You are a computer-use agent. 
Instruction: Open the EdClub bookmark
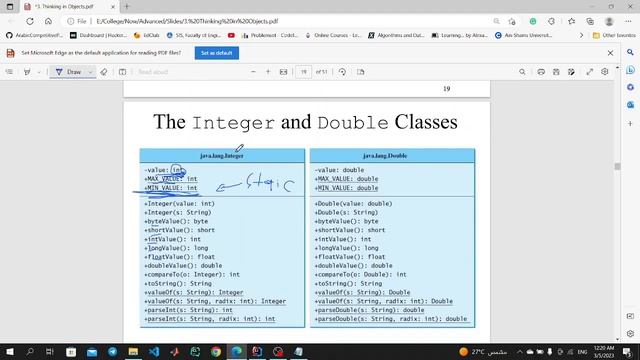147,36
